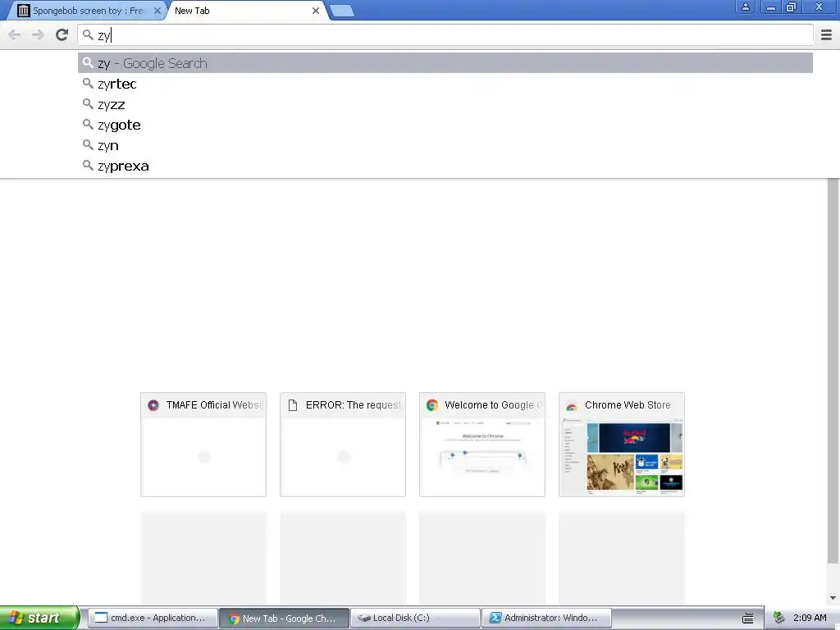Image resolution: width=840 pixels, height=630 pixels.
Task: Click in the address bar containing zy
Action: pyautogui.click(x=445, y=35)
